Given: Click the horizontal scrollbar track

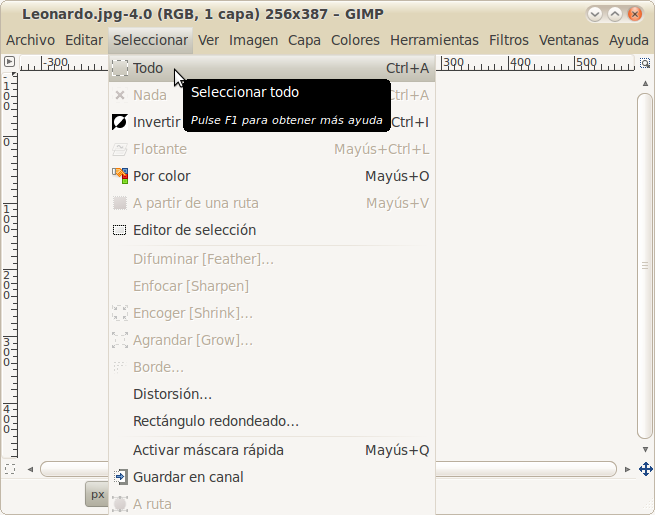Looking at the screenshot, I should click(526, 469).
